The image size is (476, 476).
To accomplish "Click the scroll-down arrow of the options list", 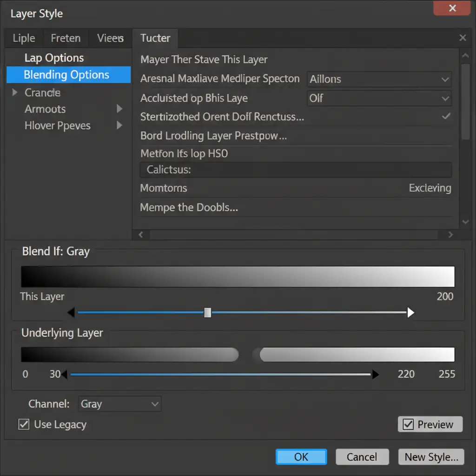I will click(465, 223).
